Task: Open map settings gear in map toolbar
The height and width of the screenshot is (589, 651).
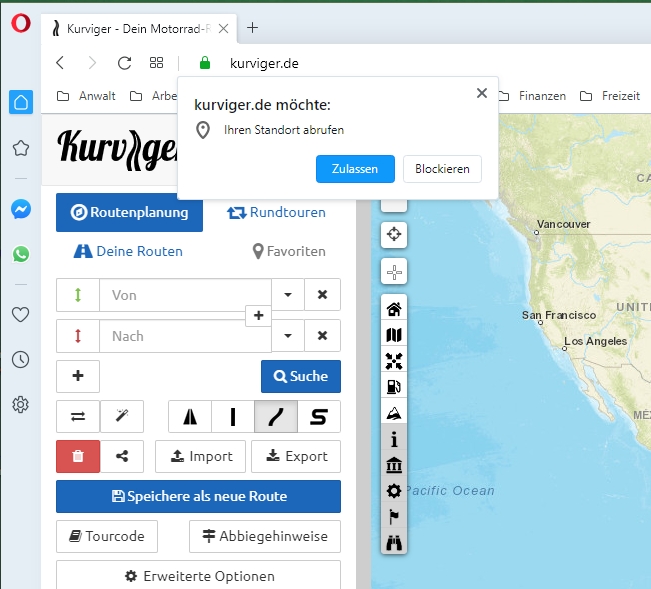Action: tap(394, 491)
